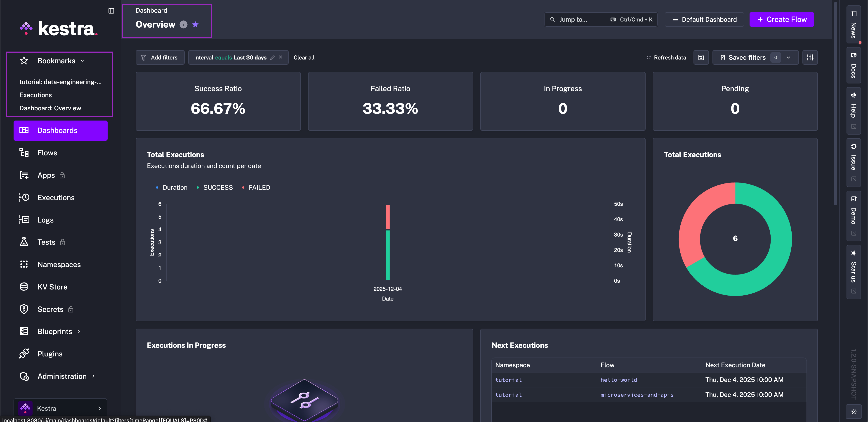Click the info icon beside Overview
This screenshot has height=422, width=868.
point(183,24)
